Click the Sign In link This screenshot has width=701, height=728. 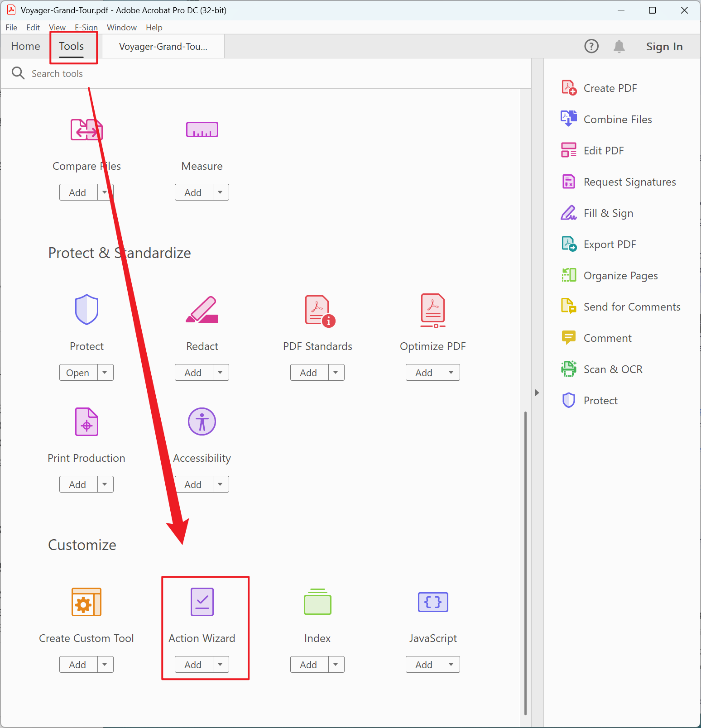coord(664,47)
